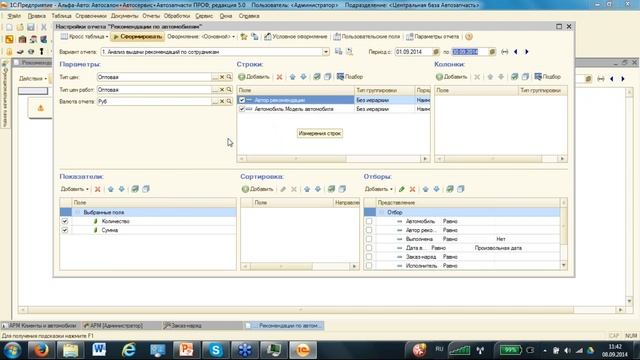Delete selected filter in Отборы
The height and width of the screenshot is (360, 640).
click(x=413, y=189)
